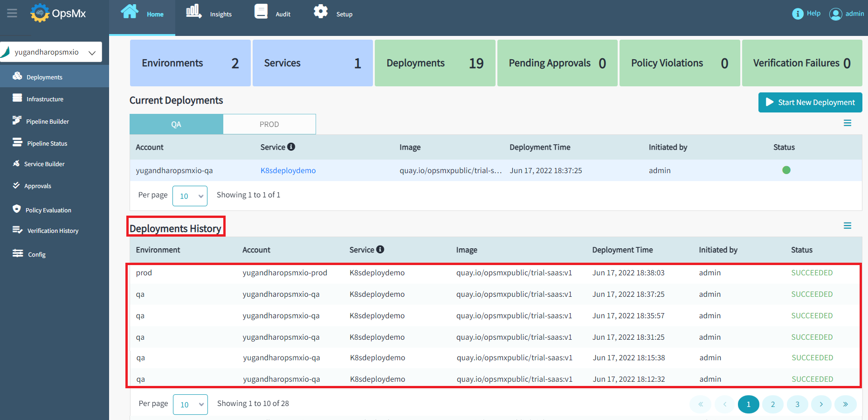Click the Help info icon
868x420 pixels.
coord(798,14)
